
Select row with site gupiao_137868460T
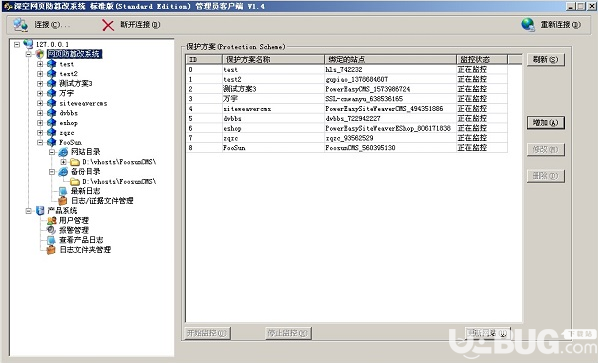[x=347, y=79]
